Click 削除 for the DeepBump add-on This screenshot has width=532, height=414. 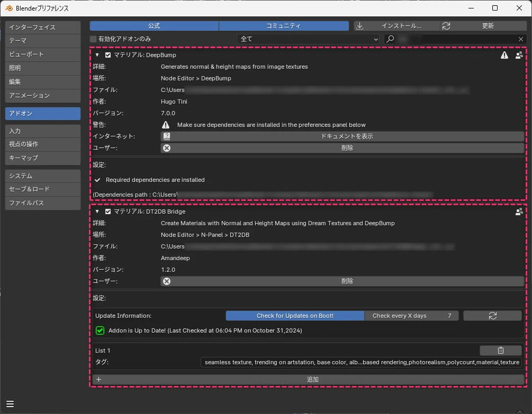pos(342,148)
